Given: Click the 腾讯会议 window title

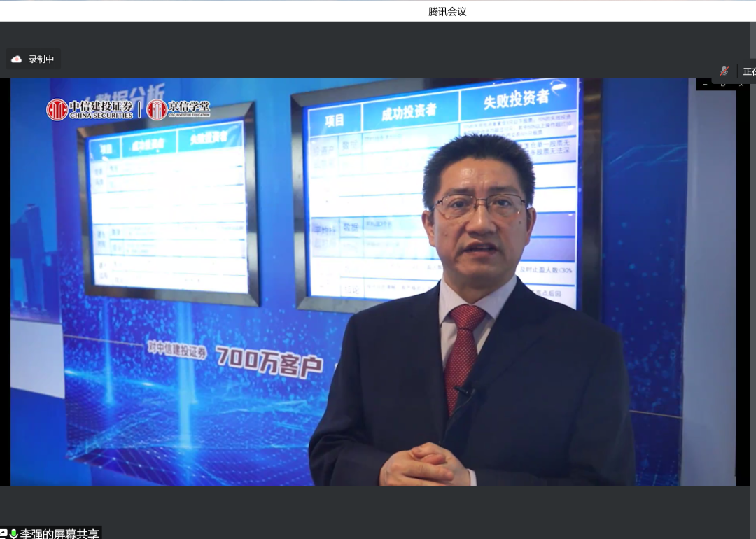Looking at the screenshot, I should click(447, 11).
